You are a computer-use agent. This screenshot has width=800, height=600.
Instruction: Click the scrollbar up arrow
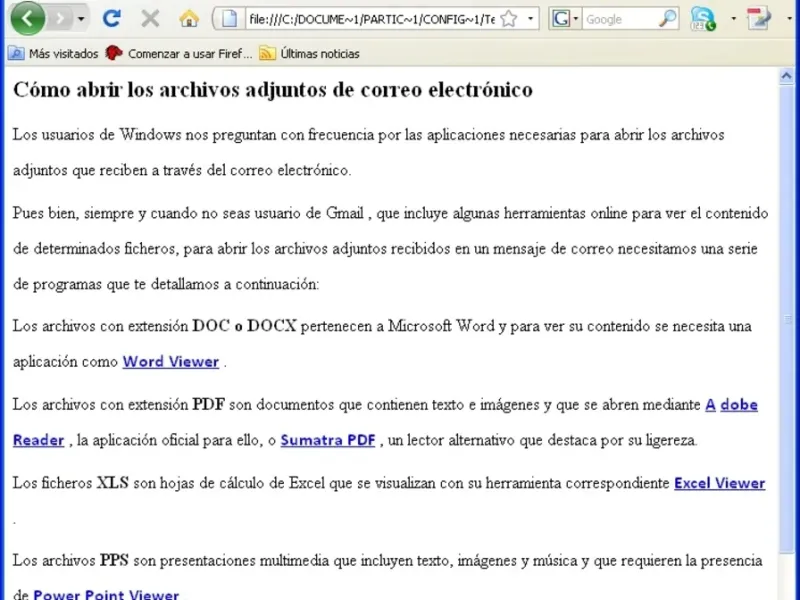[x=786, y=77]
